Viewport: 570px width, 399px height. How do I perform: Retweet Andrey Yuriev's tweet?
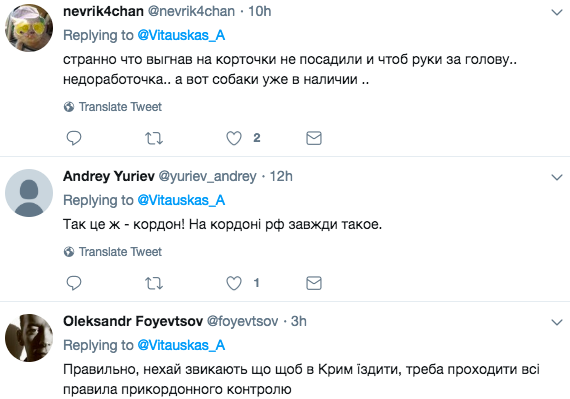154,283
